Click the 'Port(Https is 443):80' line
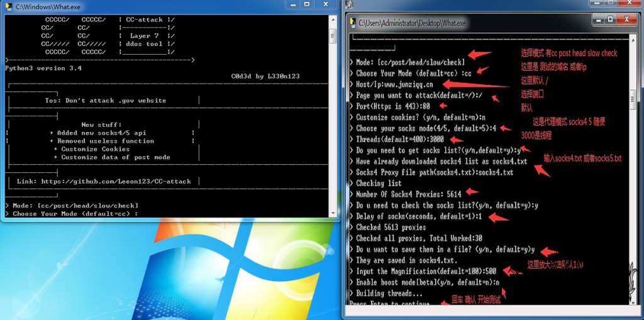 [x=389, y=106]
